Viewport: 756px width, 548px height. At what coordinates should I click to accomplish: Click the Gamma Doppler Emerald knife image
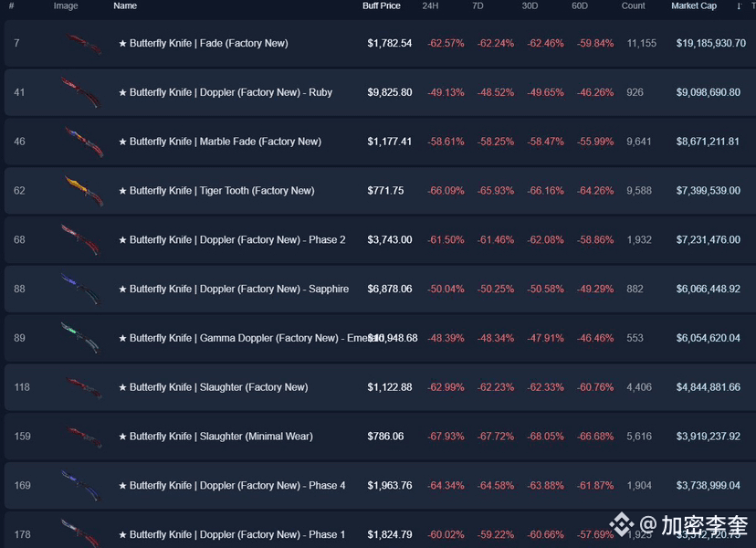click(x=80, y=338)
